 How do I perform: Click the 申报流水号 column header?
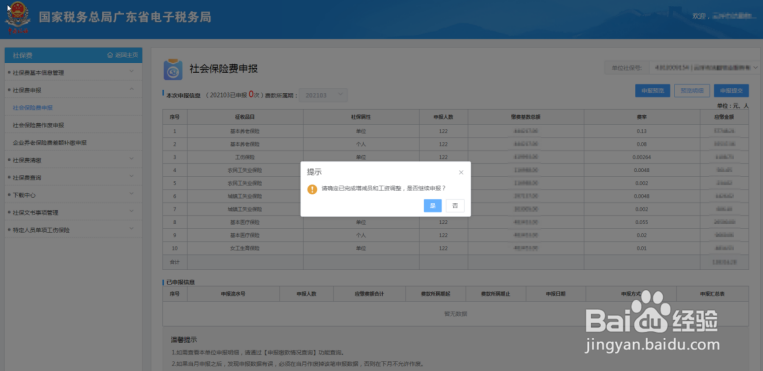pyautogui.click(x=233, y=294)
